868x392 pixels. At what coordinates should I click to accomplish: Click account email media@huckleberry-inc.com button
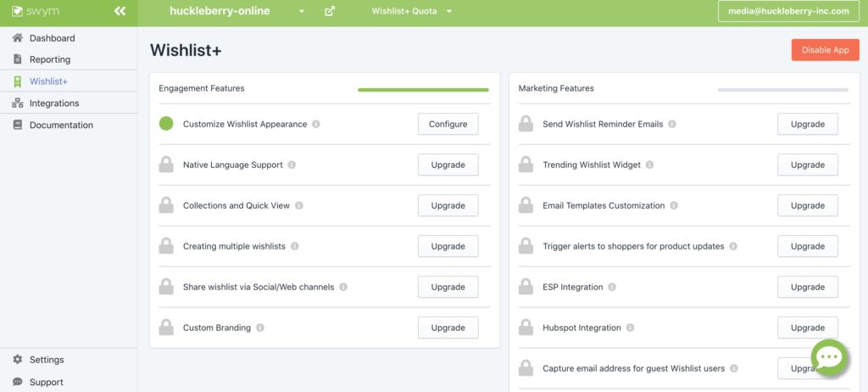pyautogui.click(x=789, y=11)
